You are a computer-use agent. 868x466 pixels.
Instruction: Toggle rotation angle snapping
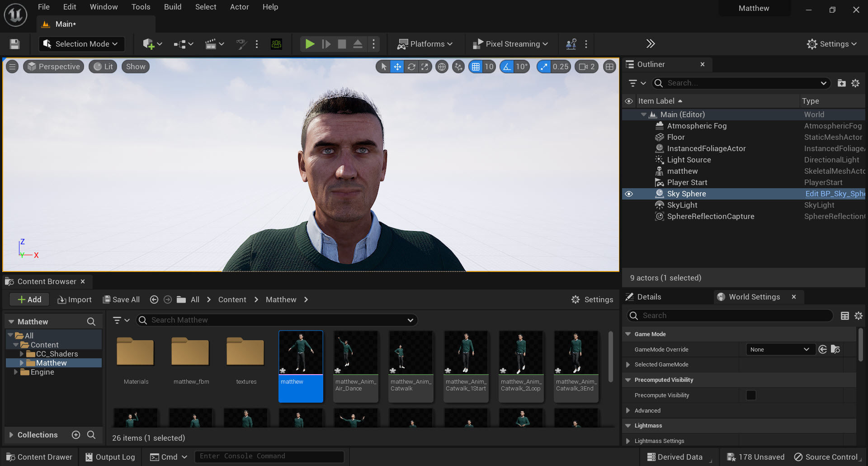click(x=507, y=67)
